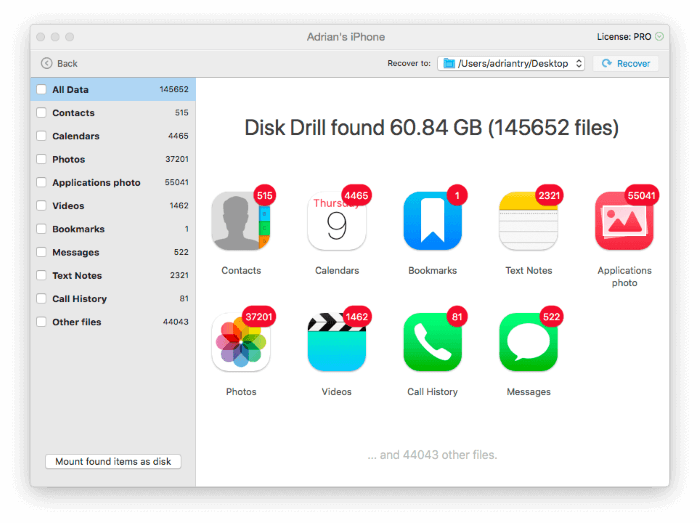Open the green Call History phone icon
This screenshot has width=700, height=523.
(x=432, y=342)
